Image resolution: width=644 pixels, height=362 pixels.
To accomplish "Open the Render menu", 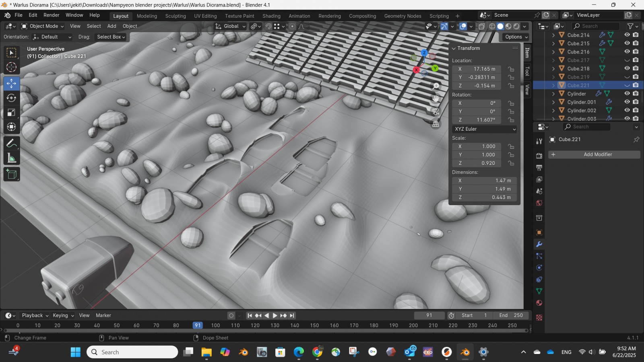I will point(51,15).
